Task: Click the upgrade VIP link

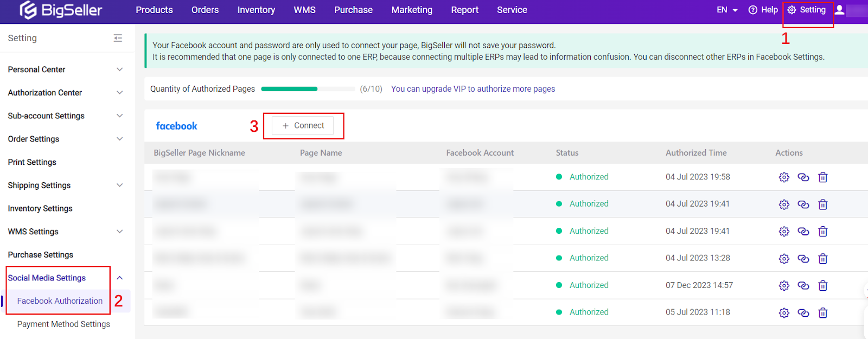Action: pyautogui.click(x=473, y=89)
